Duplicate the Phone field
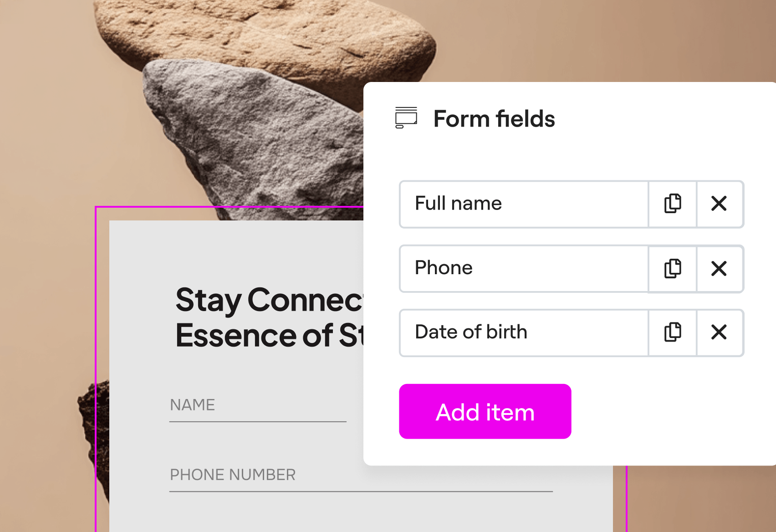 [x=673, y=268]
